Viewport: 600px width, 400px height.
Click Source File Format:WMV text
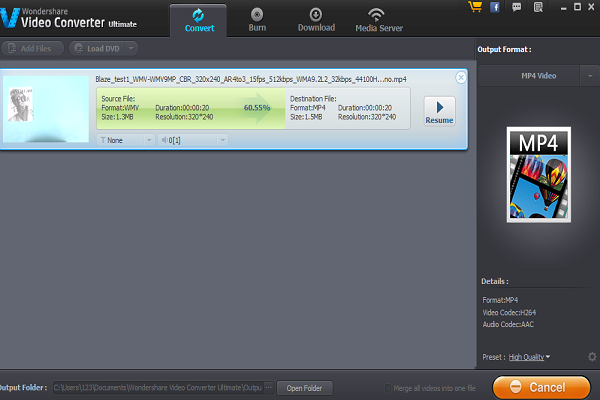pos(120,108)
